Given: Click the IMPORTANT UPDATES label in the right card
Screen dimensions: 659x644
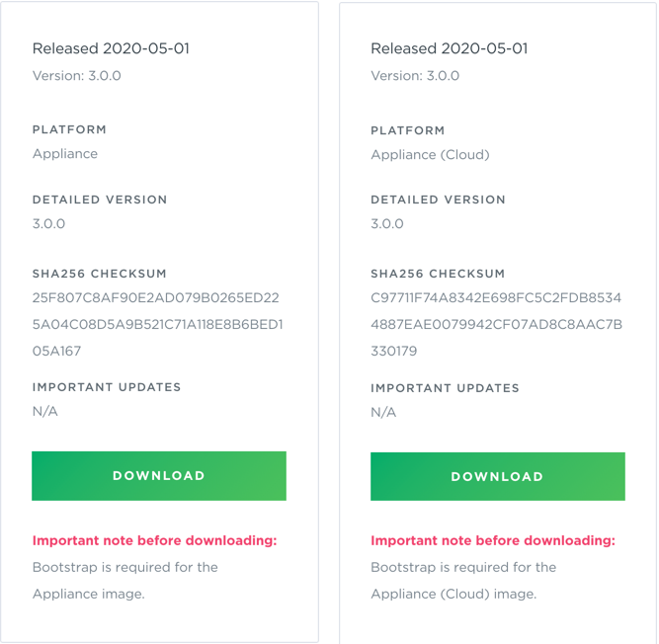Looking at the screenshot, I should (x=445, y=388).
